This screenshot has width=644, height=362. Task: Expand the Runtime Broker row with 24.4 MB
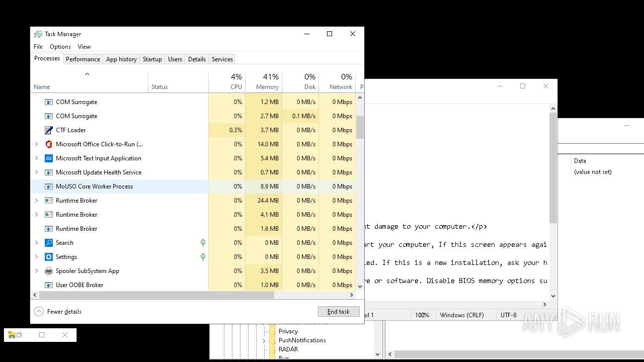point(36,201)
